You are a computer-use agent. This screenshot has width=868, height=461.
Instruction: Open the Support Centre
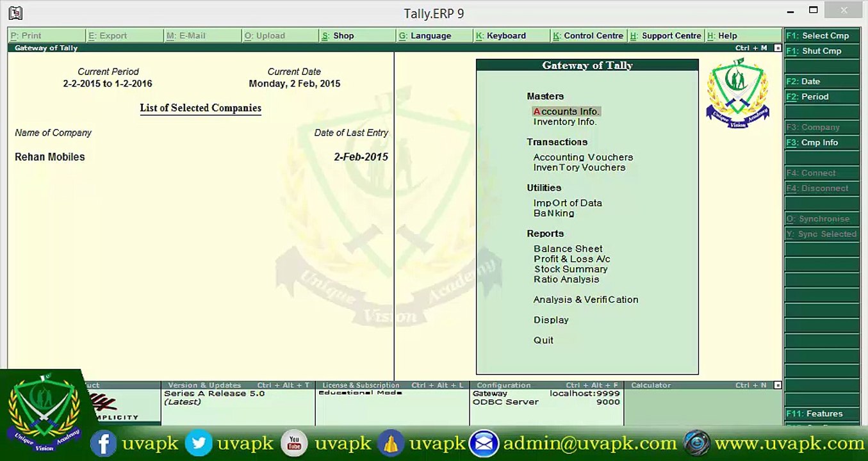(x=666, y=36)
